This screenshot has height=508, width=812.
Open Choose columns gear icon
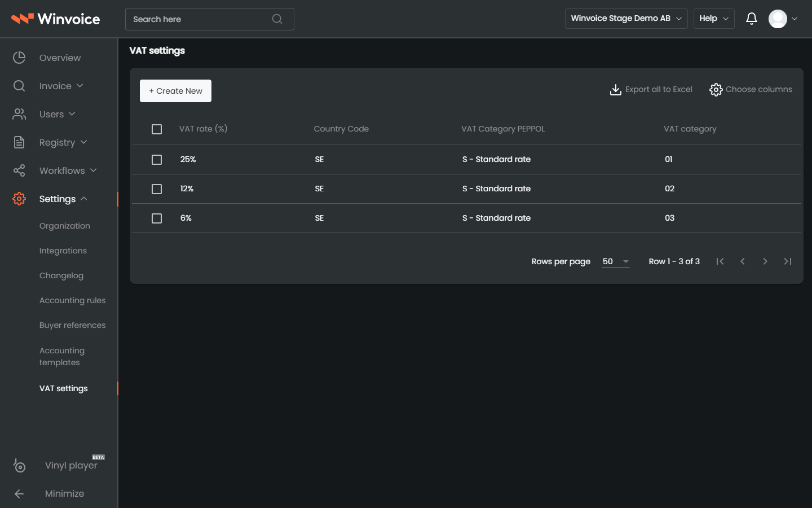[x=716, y=90]
